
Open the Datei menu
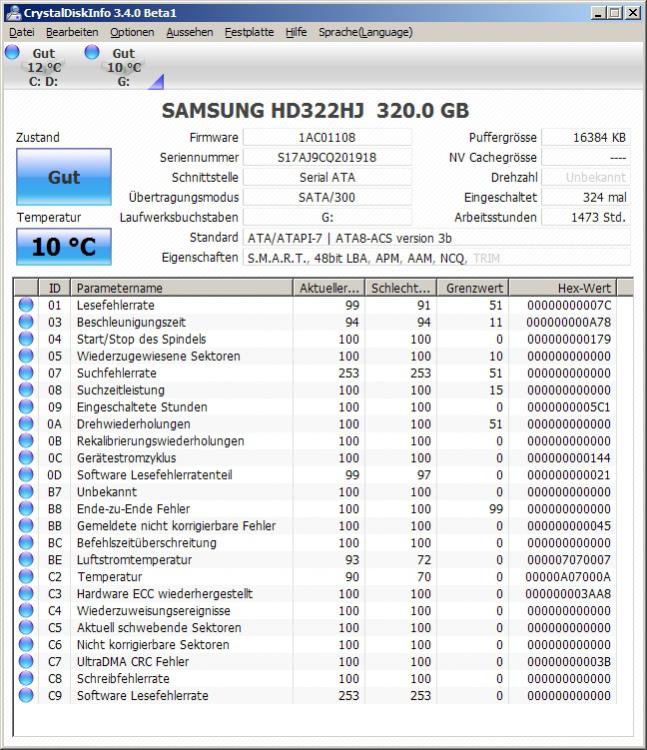[x=22, y=33]
